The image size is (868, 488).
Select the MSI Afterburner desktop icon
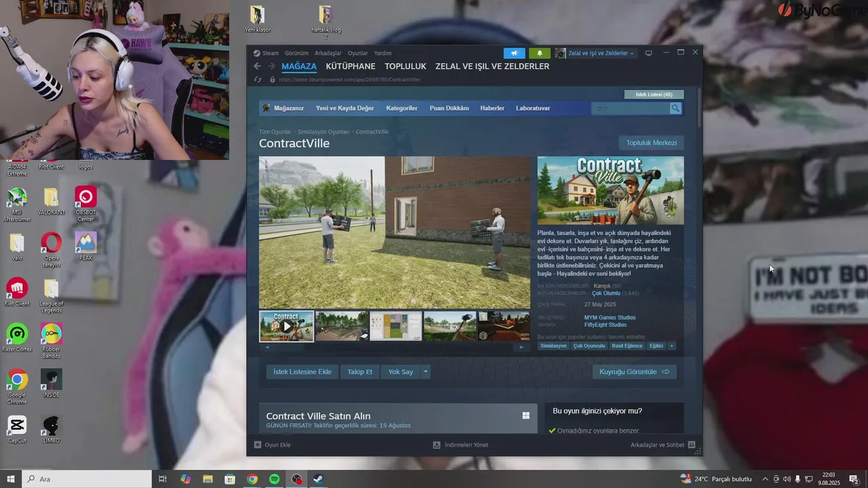tap(17, 204)
